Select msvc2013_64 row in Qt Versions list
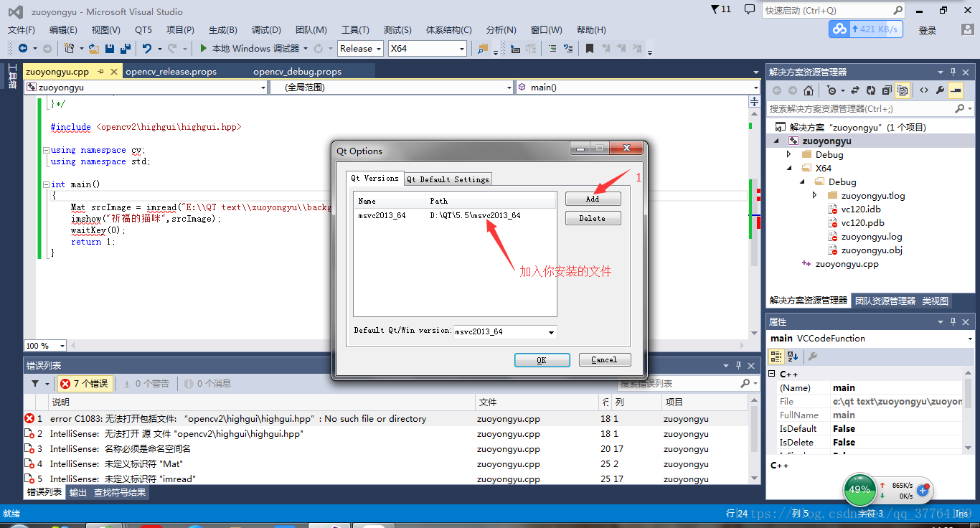 point(455,215)
